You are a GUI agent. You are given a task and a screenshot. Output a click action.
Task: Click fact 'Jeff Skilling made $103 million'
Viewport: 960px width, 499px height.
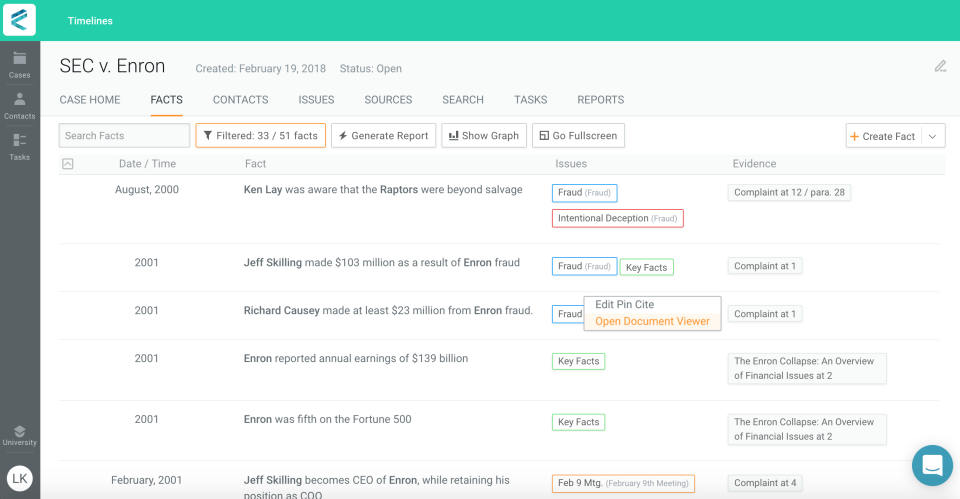[381, 263]
